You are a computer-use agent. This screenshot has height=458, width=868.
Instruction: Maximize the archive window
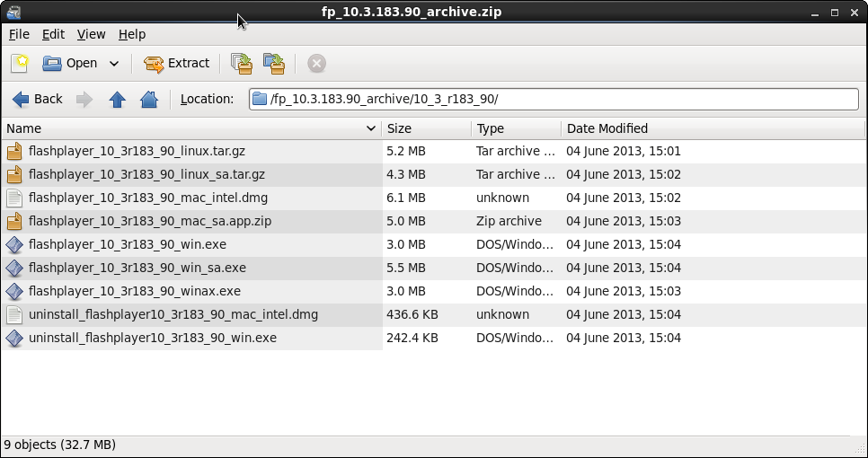click(834, 13)
